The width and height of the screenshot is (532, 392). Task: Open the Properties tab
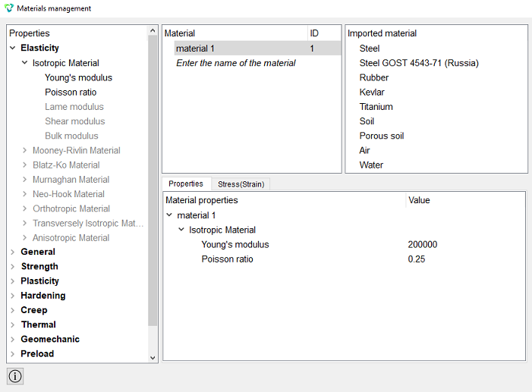point(186,183)
